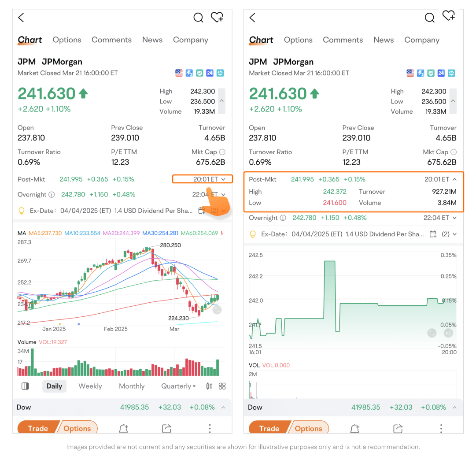Open the chart layout grid icon
This screenshot has height=460, width=476.
tap(222, 386)
